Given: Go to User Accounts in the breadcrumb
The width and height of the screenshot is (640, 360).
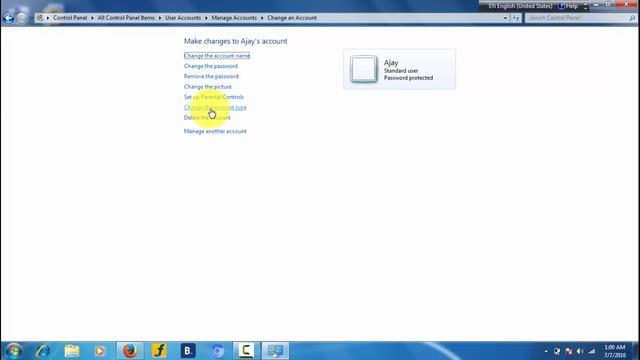Looking at the screenshot, I should [183, 18].
